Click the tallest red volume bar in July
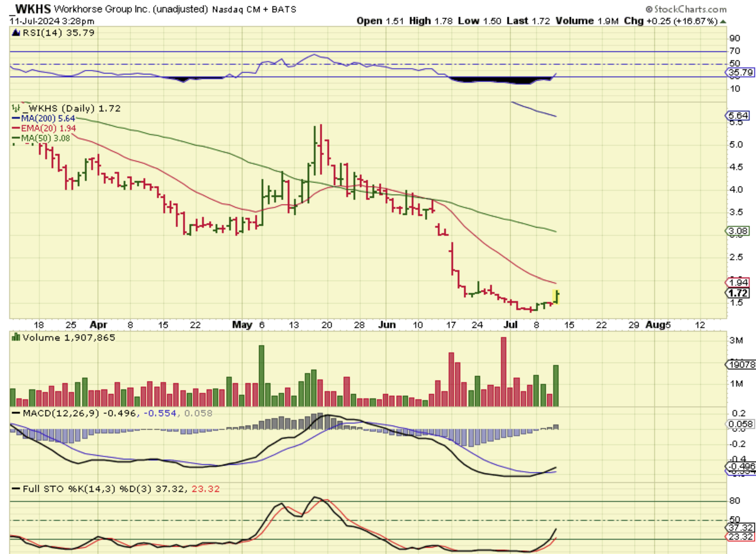 coord(504,372)
